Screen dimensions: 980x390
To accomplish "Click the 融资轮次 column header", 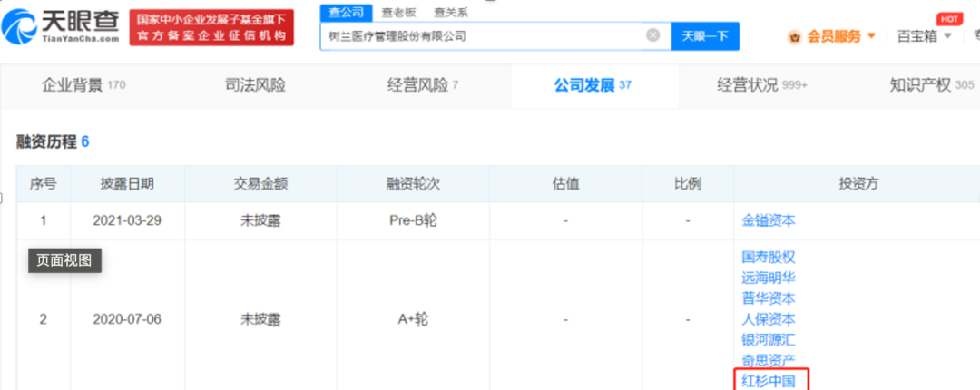I will 413,184.
